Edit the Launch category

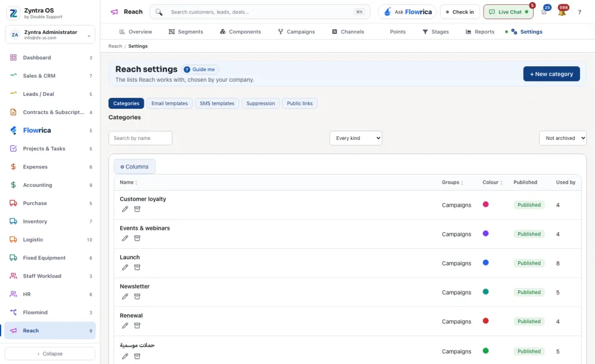pos(125,267)
